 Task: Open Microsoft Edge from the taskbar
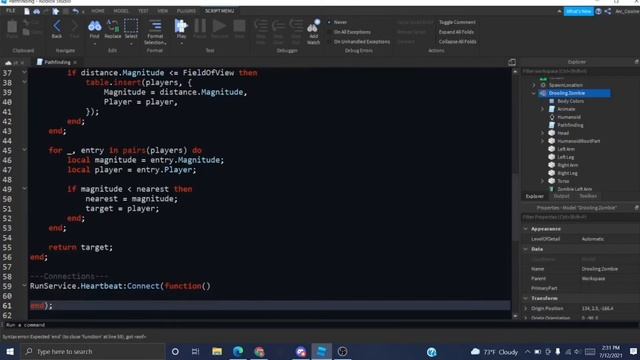(x=238, y=351)
